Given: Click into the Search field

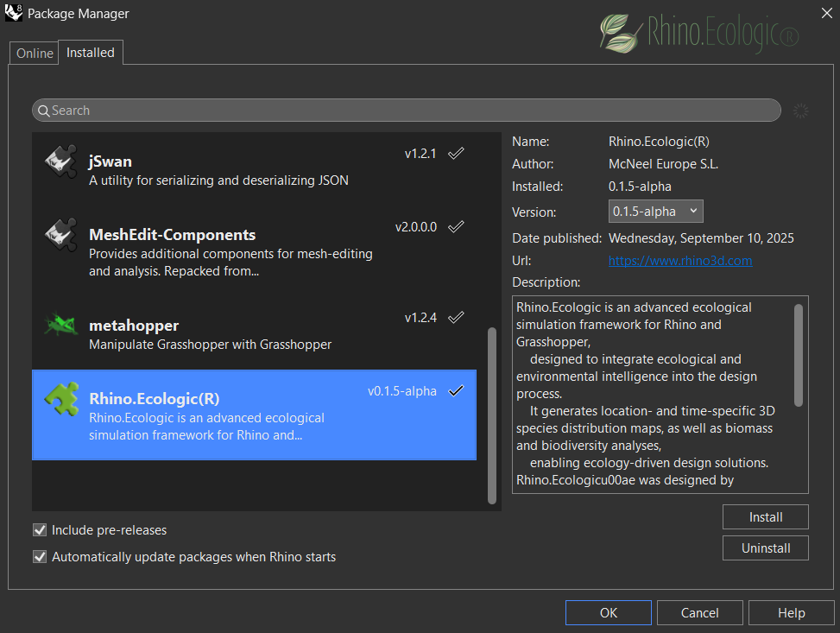Looking at the screenshot, I should [x=406, y=111].
